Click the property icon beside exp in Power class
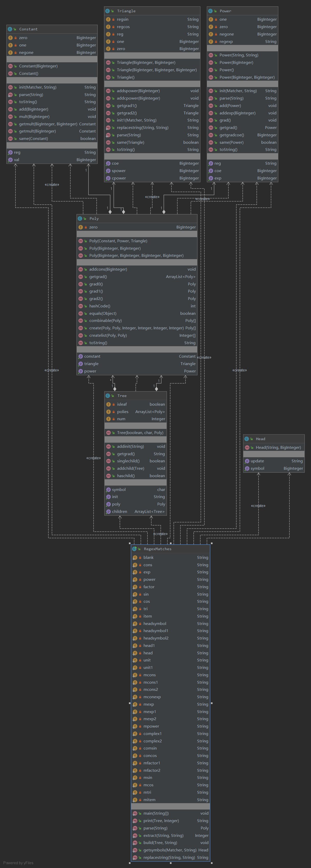This screenshot has height=868, width=311. 211,178
